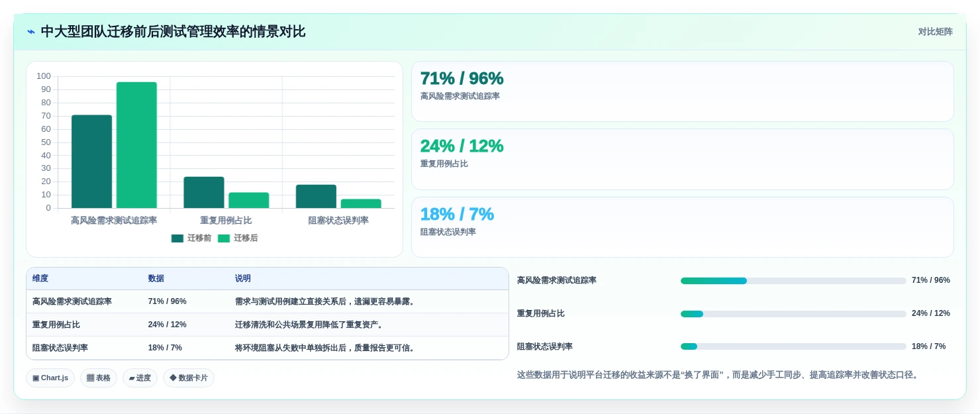This screenshot has width=980, height=414.
Task: Open the 71% / 96% data card
Action: tap(683, 91)
